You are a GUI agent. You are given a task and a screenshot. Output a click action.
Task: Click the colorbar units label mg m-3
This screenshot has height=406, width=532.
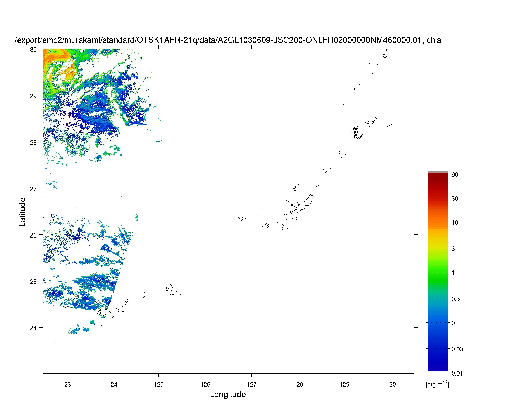tap(437, 384)
